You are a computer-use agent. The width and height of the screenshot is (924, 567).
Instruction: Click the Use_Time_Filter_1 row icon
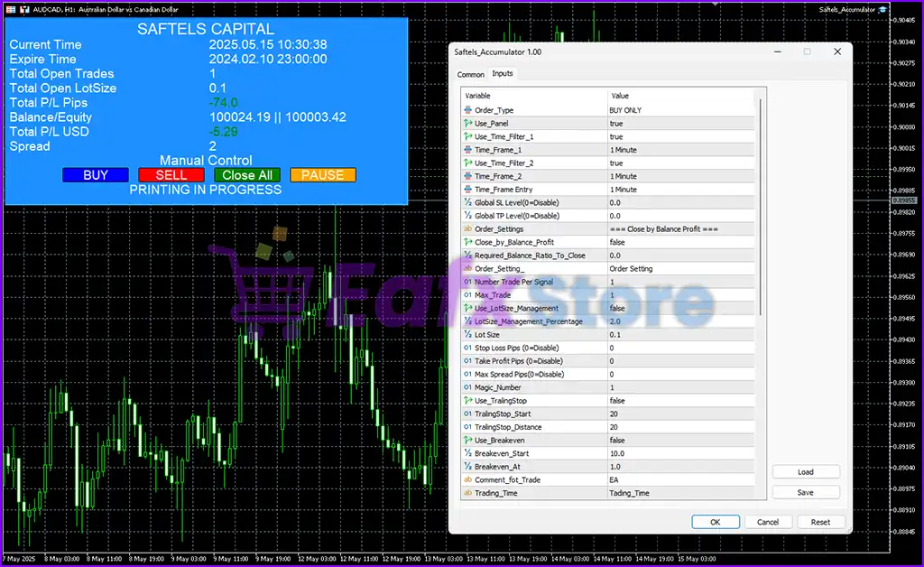click(x=468, y=136)
